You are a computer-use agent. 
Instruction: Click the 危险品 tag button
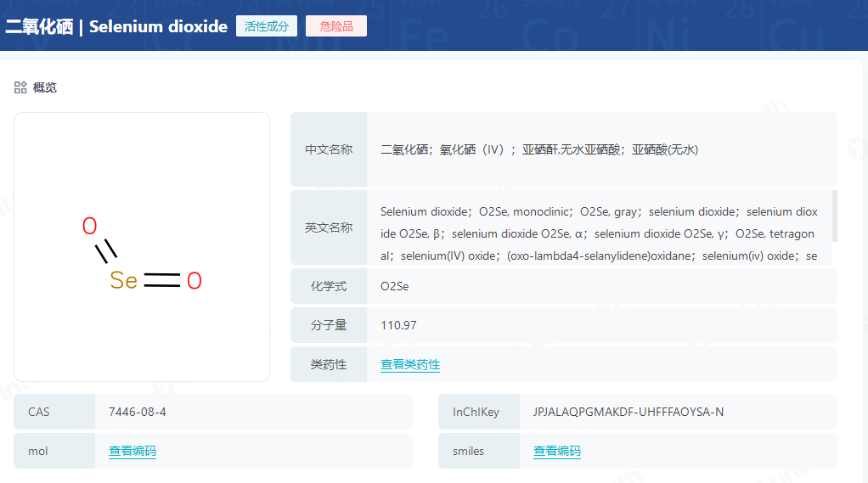(336, 26)
